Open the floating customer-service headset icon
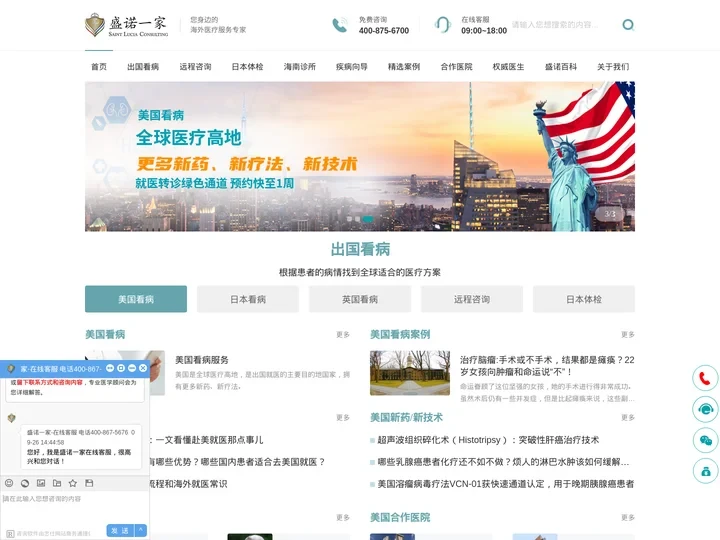 tap(705, 409)
